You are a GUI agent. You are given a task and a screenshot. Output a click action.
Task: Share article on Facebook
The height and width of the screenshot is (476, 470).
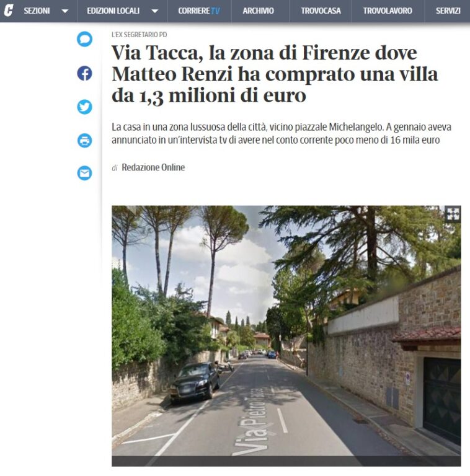coord(84,73)
